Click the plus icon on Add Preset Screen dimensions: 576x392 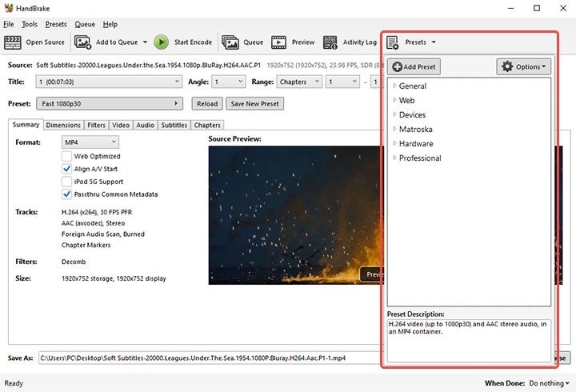coord(397,67)
